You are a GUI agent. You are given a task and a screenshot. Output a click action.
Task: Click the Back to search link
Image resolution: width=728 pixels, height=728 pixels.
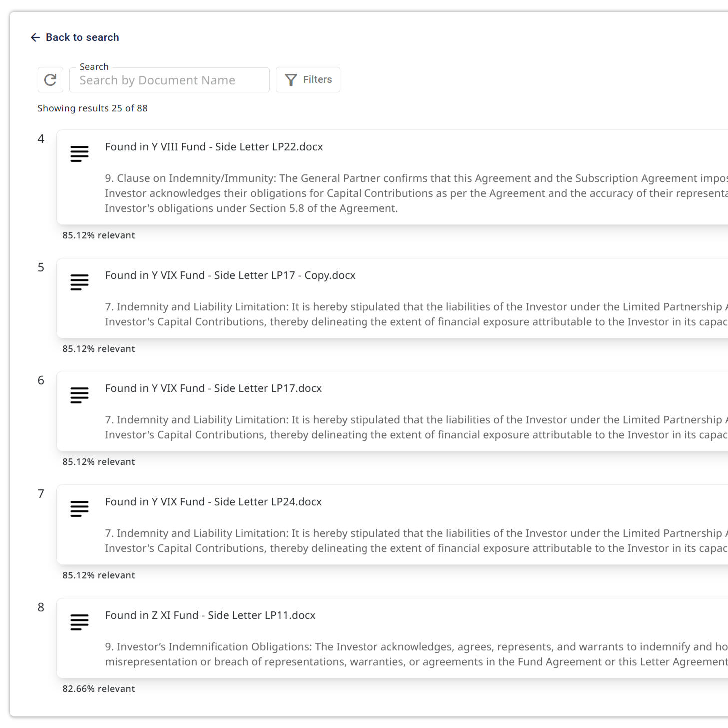pyautogui.click(x=82, y=37)
